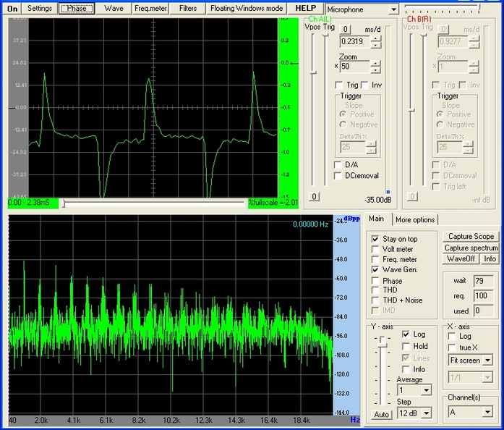Enable the Volt meter checkbox
The height and width of the screenshot is (430, 504).
tap(375, 250)
